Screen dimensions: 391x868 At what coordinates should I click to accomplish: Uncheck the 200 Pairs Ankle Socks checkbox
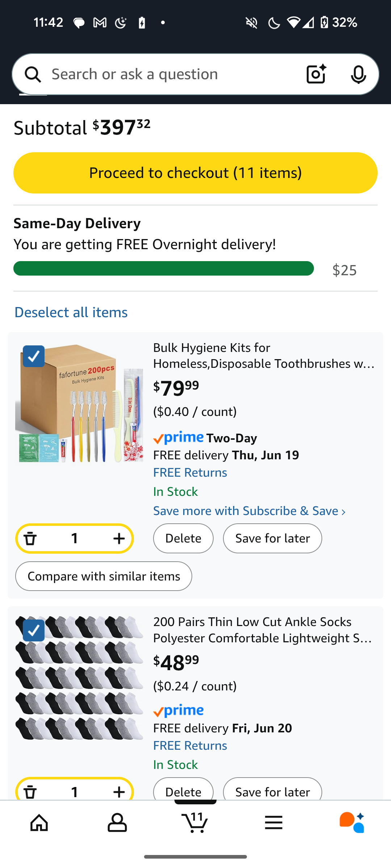click(34, 630)
